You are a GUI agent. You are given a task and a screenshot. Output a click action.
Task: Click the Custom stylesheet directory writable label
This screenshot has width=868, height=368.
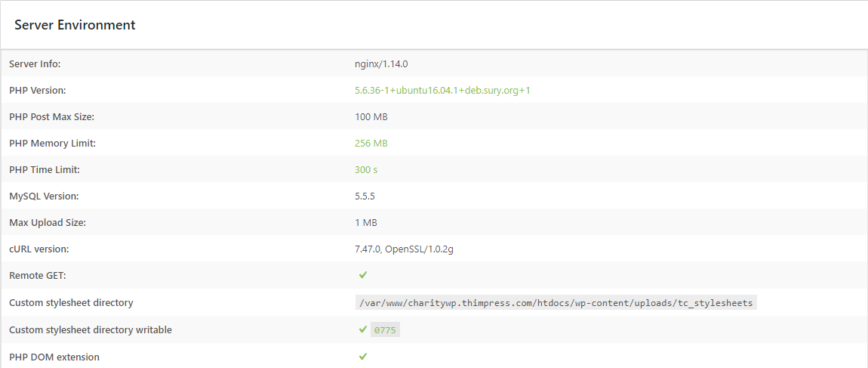(x=91, y=329)
